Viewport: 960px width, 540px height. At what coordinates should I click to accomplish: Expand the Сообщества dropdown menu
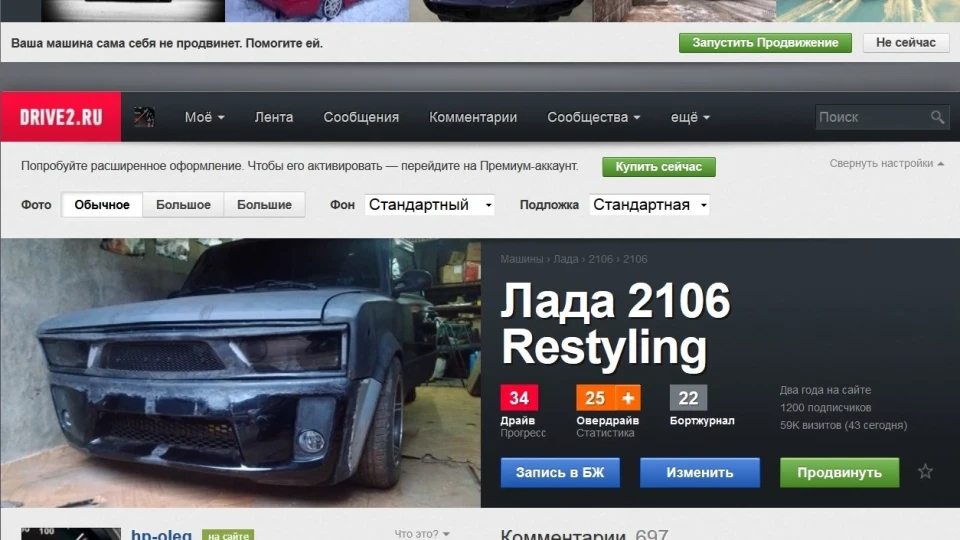tap(593, 117)
